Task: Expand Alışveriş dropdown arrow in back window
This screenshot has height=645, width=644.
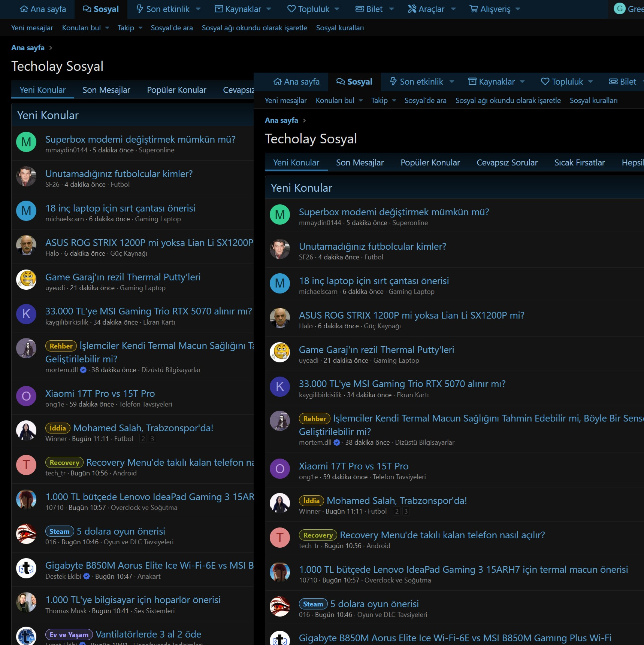Action: click(518, 9)
